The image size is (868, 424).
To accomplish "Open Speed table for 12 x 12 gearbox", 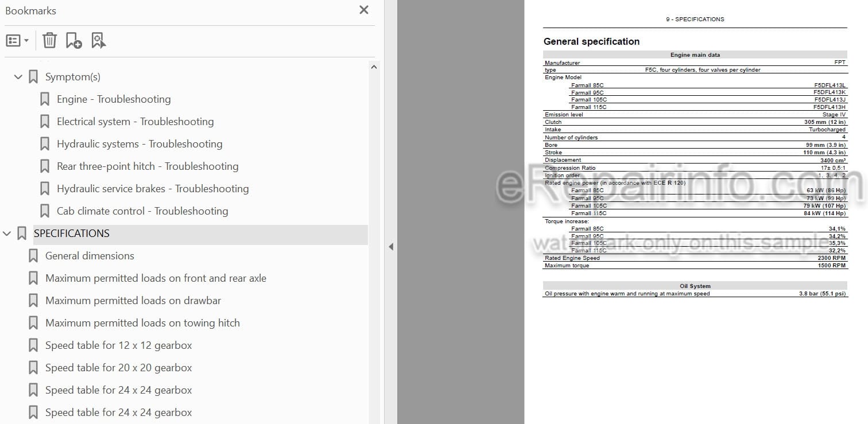I will click(x=118, y=345).
